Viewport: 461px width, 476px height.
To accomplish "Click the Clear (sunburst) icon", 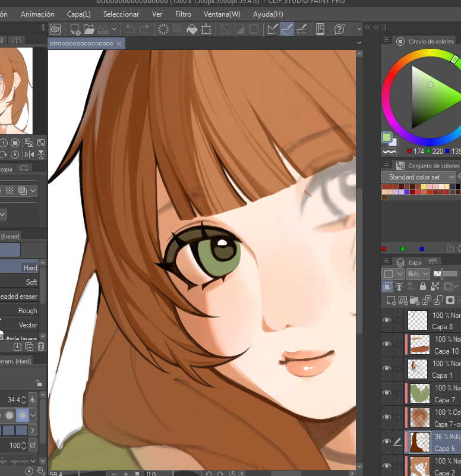I will (x=163, y=30).
